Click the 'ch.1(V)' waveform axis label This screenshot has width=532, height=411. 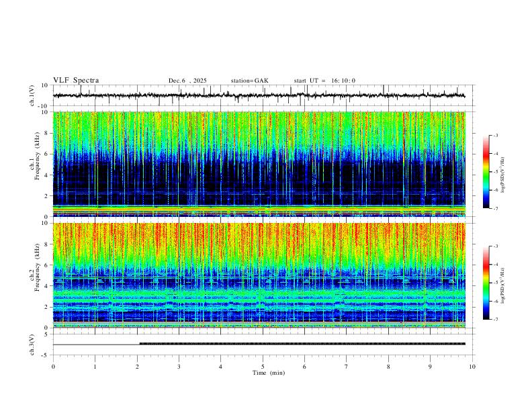pos(32,95)
